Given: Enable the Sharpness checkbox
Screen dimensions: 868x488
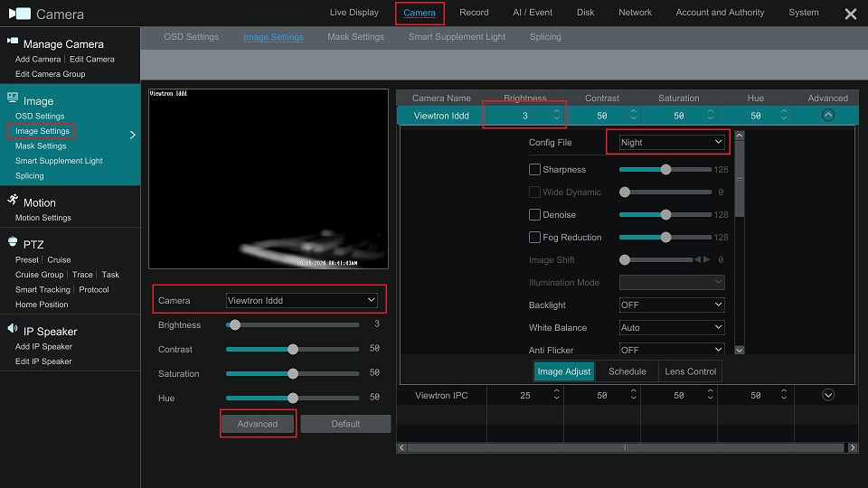Looking at the screenshot, I should coord(534,169).
